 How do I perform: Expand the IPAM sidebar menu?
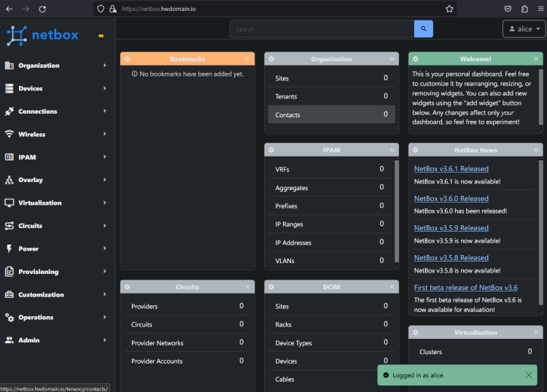click(56, 157)
